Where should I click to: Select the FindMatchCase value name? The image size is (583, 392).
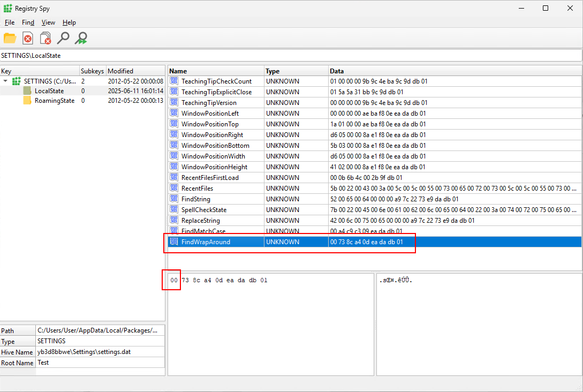point(203,231)
